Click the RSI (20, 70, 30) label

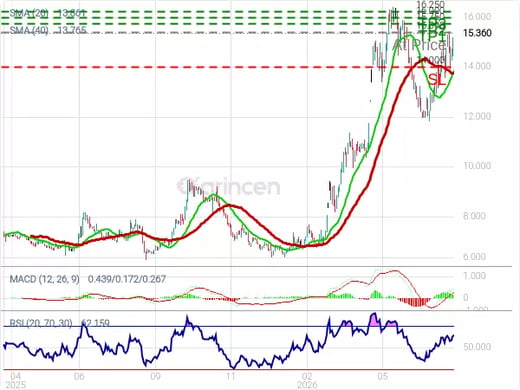point(41,323)
